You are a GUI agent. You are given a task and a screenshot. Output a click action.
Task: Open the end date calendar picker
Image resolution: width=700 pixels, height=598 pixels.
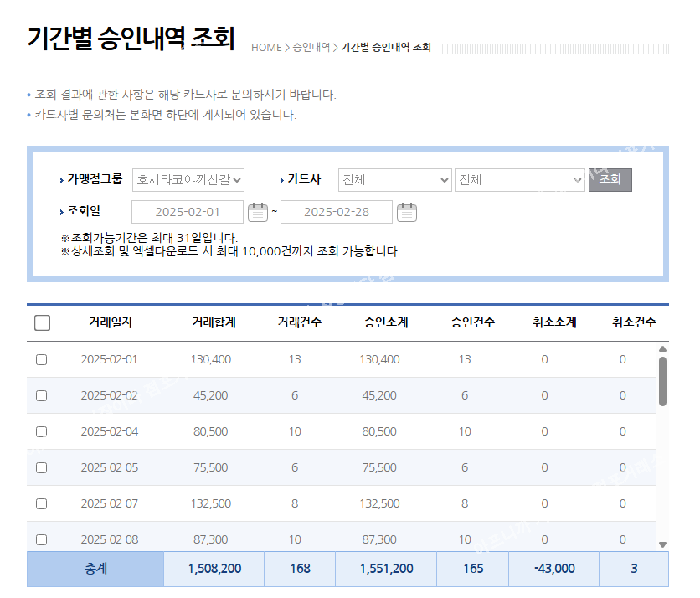[x=407, y=212]
